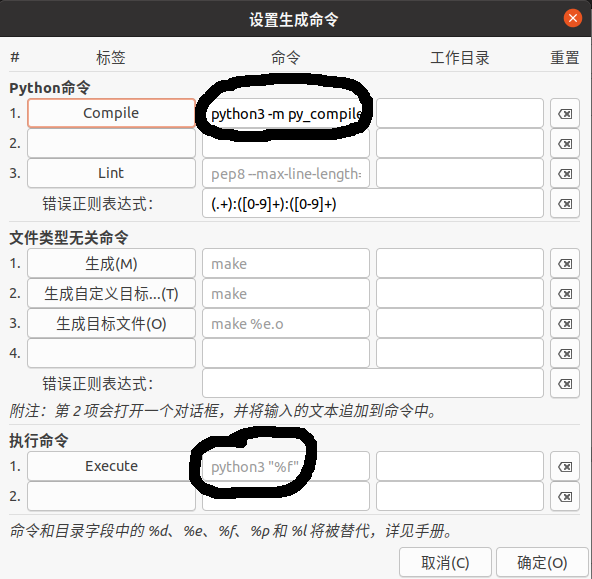Click the 生成自定义目标...(T) label button
This screenshot has height=579, width=592.
pos(111,294)
